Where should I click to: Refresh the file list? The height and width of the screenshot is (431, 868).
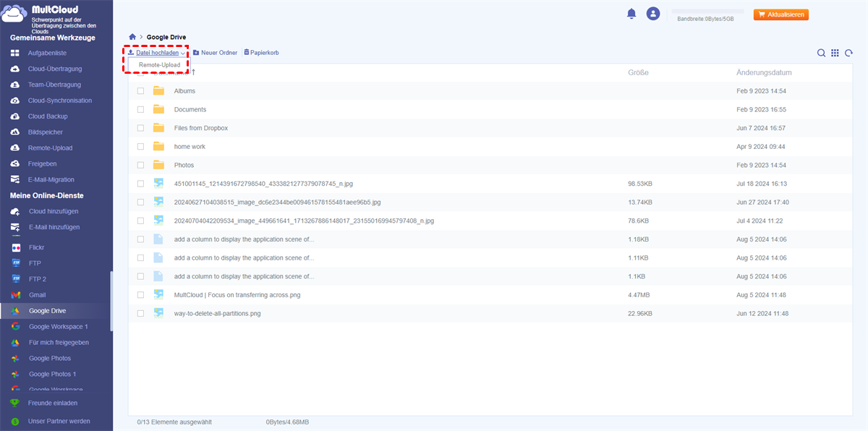click(848, 53)
